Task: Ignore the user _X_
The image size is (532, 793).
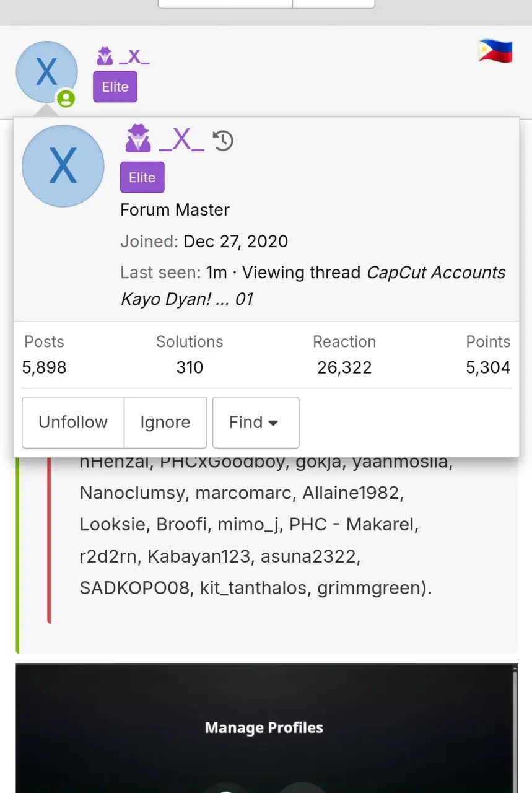Action: click(x=165, y=423)
